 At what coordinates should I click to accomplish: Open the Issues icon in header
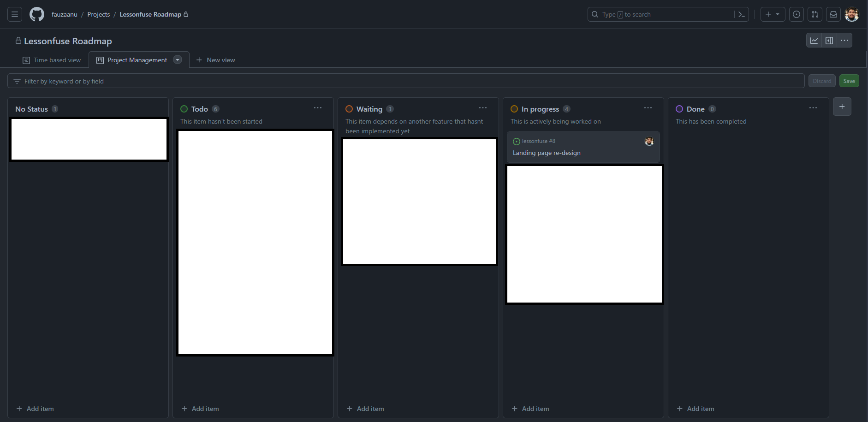point(797,14)
